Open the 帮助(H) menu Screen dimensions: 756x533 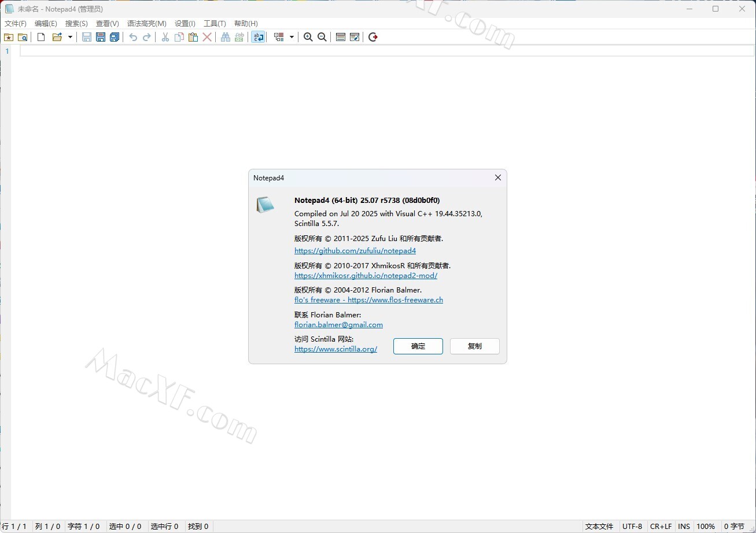pyautogui.click(x=246, y=24)
